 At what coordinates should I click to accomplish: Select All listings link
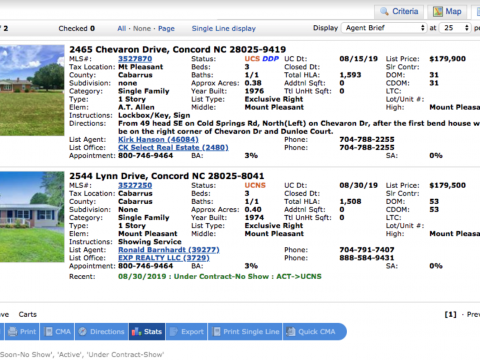coord(121,29)
